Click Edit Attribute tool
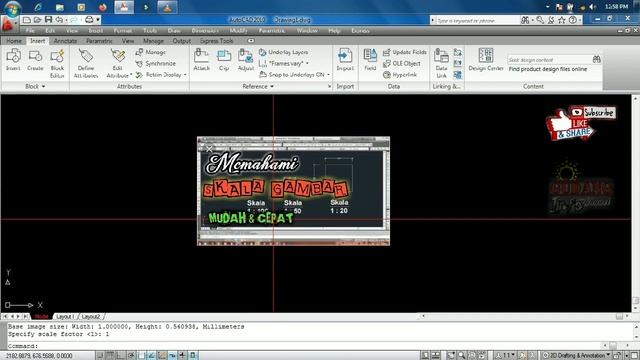The height and width of the screenshot is (360, 640). (x=118, y=63)
